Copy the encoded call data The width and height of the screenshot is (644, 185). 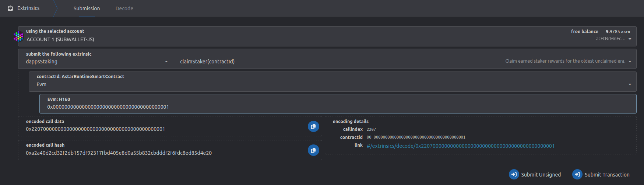tap(313, 126)
